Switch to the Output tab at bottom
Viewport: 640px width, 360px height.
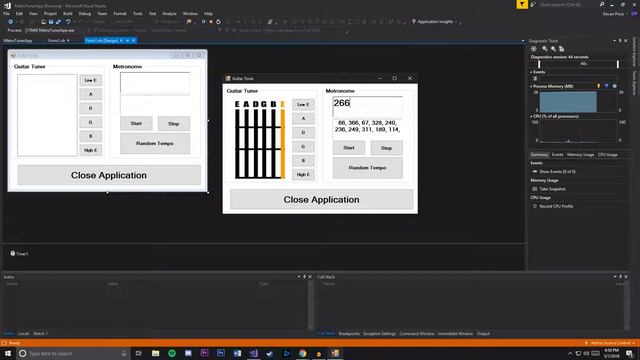[x=483, y=333]
